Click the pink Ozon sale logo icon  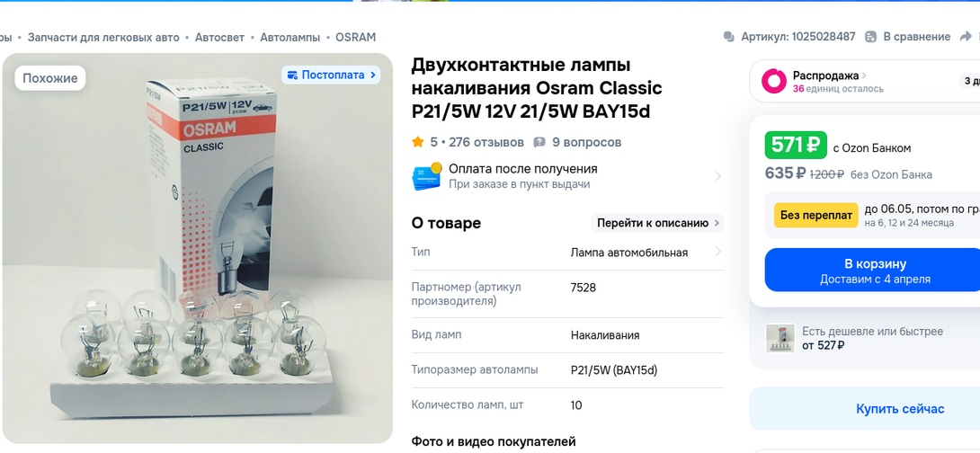pyautogui.click(x=774, y=81)
